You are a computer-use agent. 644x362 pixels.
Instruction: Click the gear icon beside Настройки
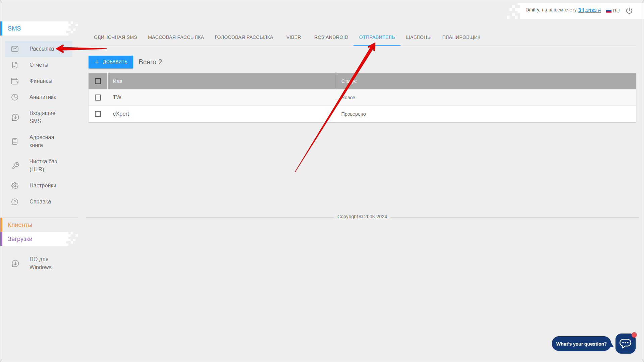click(x=15, y=186)
